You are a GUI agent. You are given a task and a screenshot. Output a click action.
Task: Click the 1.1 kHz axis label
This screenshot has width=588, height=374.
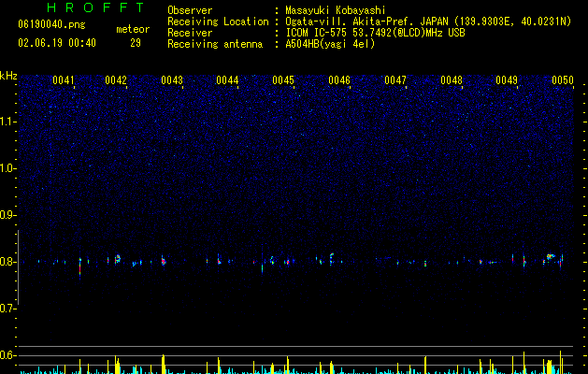pyautogui.click(x=8, y=122)
